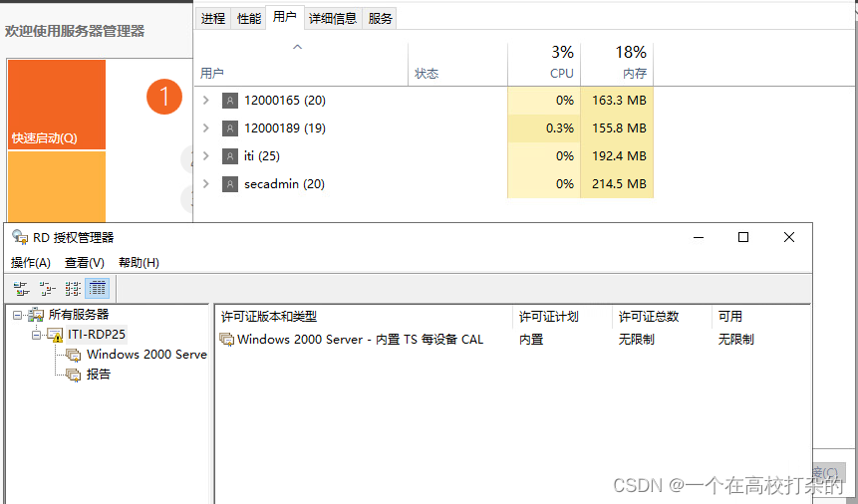
Task: Open the 操作(A) menu
Action: [31, 263]
